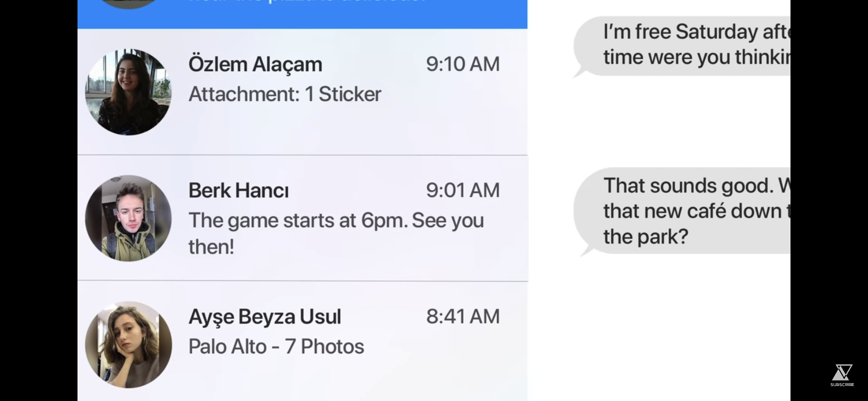868x401 pixels.
Task: Open the "Palo Alto - 7 Photos" preview
Action: click(276, 347)
